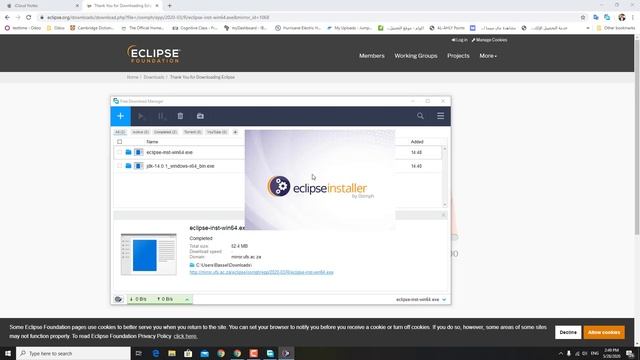Allow cookies on the Eclipse site

pos(604,332)
